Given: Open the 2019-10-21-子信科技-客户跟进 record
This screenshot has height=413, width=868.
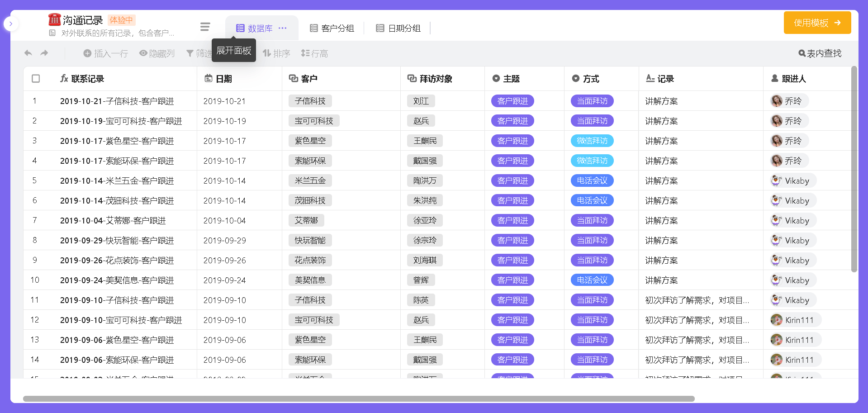Looking at the screenshot, I should click(x=117, y=101).
